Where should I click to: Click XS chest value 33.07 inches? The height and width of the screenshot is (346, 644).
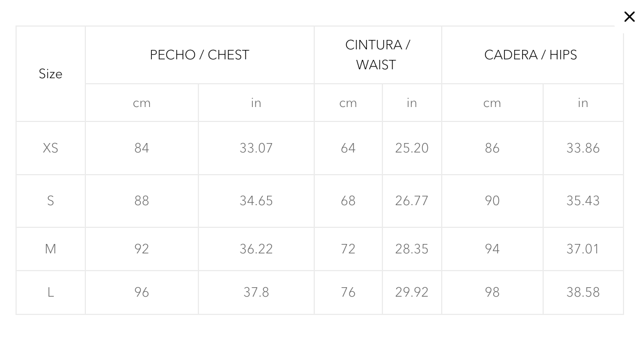[256, 148]
